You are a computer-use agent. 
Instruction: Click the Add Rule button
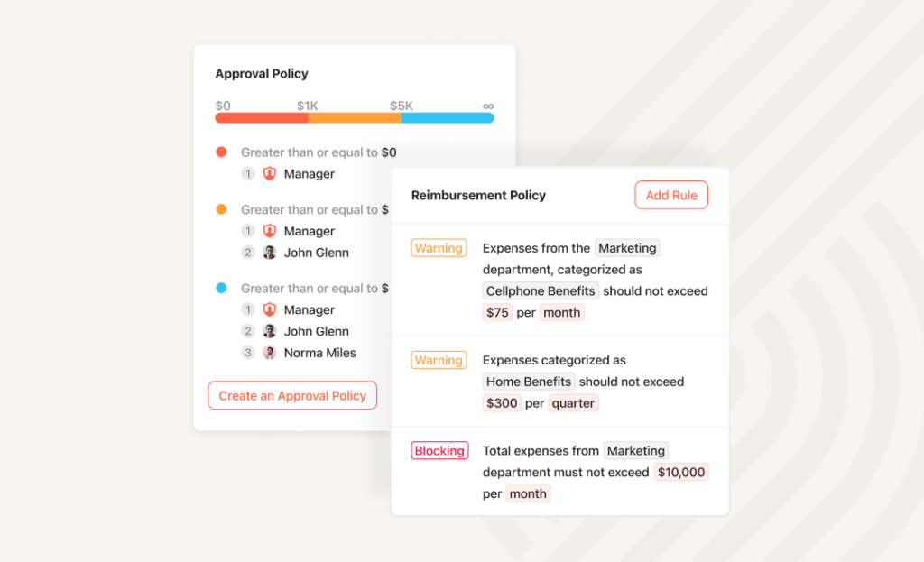[671, 195]
